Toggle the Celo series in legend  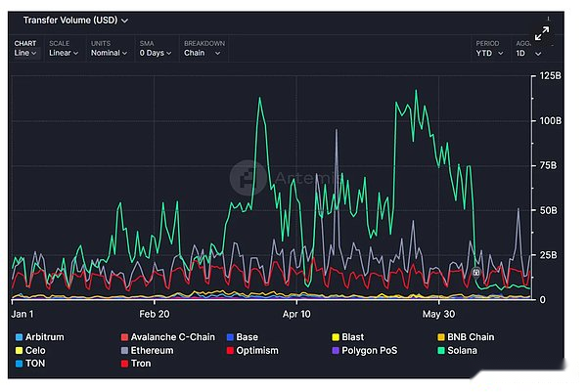(x=30, y=351)
